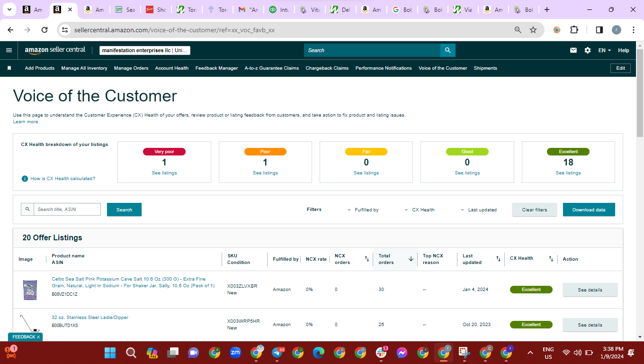
Task: Click the bookmark icon left of Add Products
Action: tap(9, 68)
